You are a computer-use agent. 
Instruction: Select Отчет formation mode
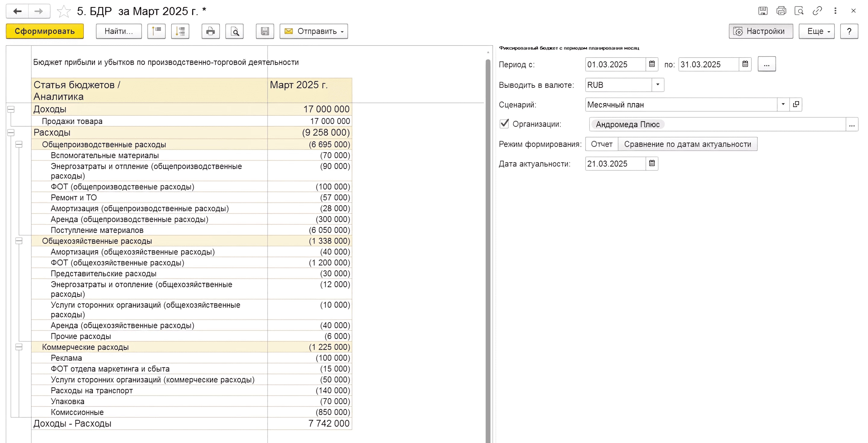coord(602,144)
